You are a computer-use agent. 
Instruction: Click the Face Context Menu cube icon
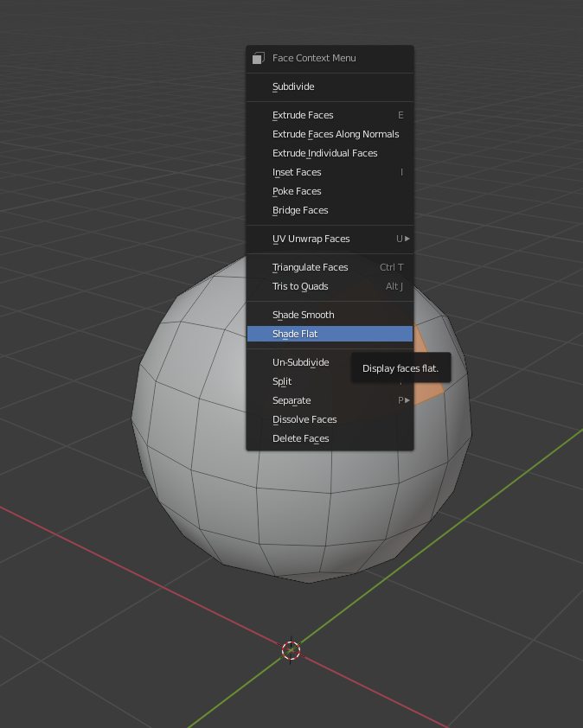pyautogui.click(x=259, y=58)
